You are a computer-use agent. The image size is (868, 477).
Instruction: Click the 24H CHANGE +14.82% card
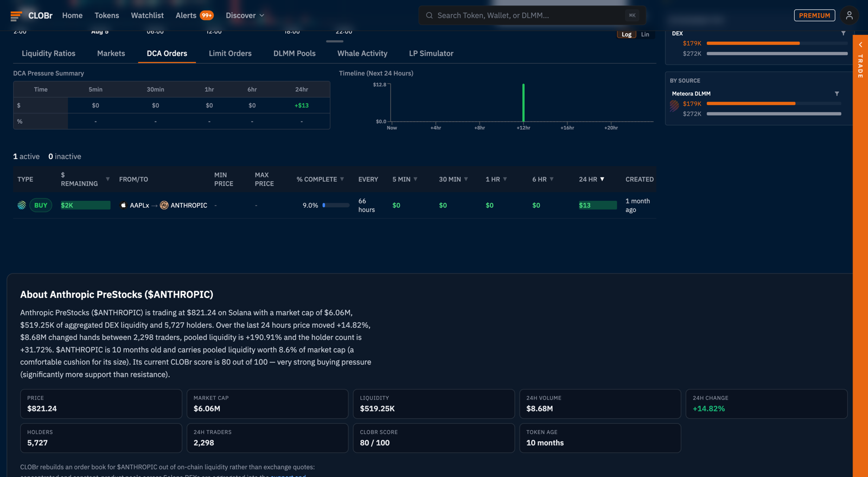766,404
